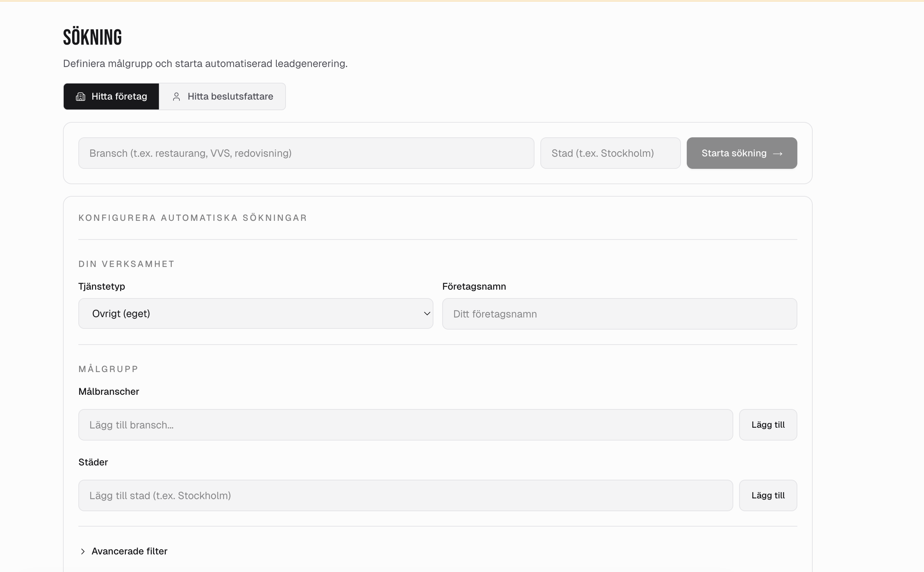Click the Tjänstetyp field label

(x=102, y=286)
